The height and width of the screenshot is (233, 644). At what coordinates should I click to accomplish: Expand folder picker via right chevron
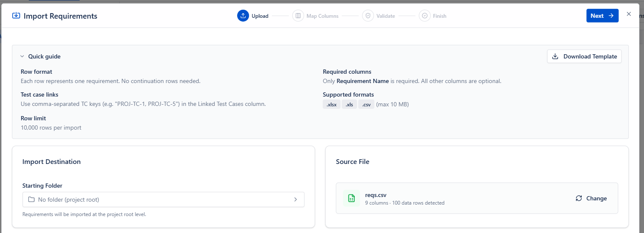click(296, 200)
